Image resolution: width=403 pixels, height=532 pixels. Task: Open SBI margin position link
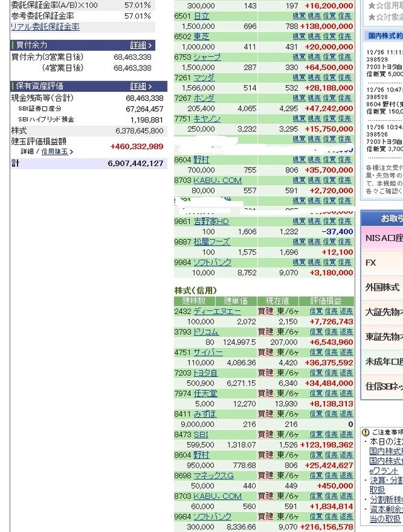[x=201, y=434]
